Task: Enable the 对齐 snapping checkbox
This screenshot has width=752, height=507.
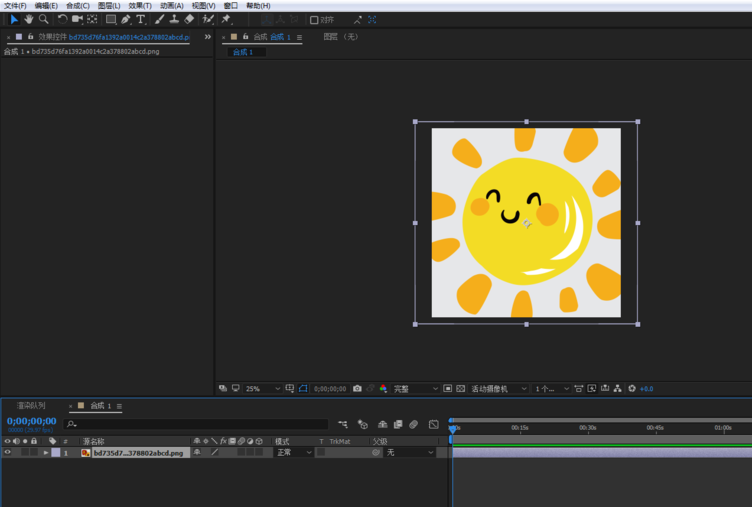Action: [314, 19]
